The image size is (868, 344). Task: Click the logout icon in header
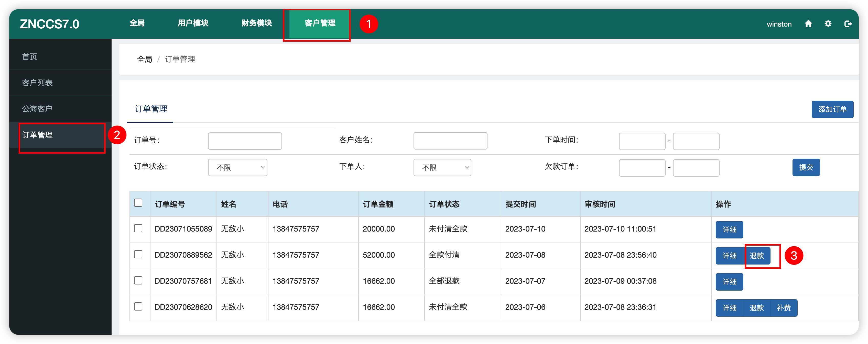pyautogui.click(x=848, y=24)
